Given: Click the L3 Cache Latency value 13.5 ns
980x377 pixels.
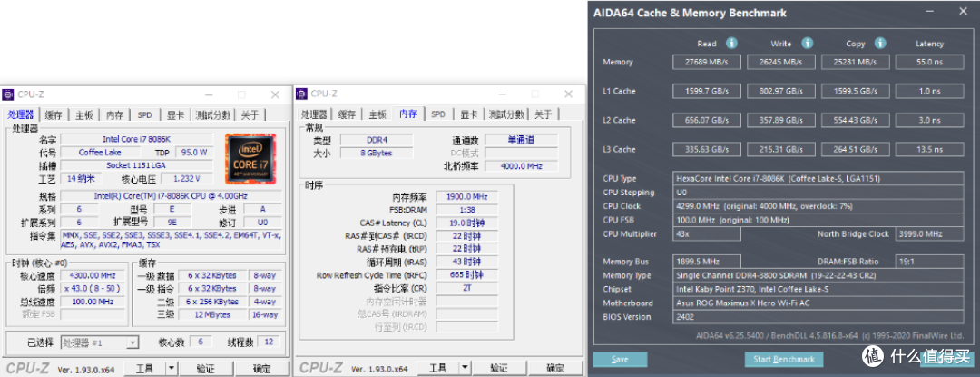Looking at the screenshot, I should [x=929, y=149].
